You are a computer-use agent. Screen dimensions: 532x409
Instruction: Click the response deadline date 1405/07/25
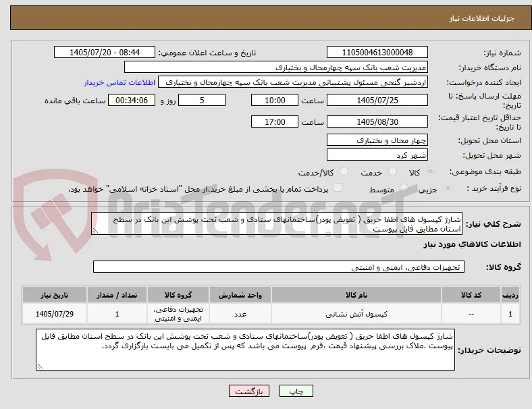click(x=377, y=100)
